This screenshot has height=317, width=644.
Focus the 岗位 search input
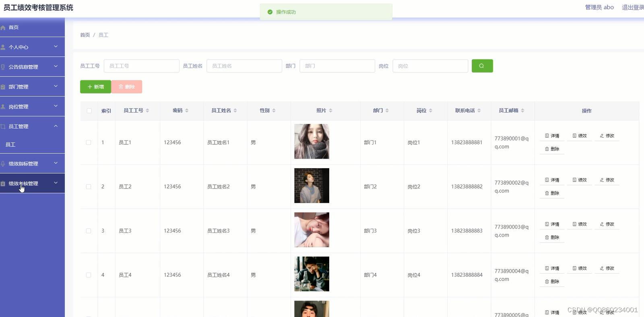(430, 66)
